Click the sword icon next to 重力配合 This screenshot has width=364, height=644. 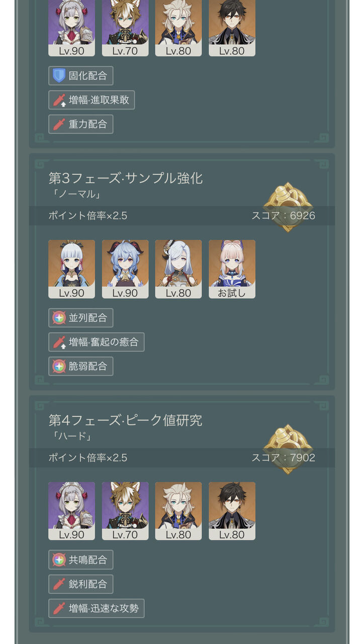pyautogui.click(x=59, y=124)
